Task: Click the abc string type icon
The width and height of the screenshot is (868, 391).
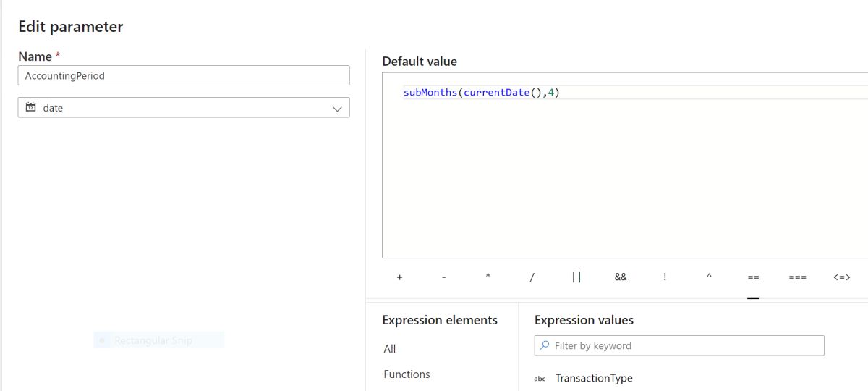Action: tap(540, 379)
